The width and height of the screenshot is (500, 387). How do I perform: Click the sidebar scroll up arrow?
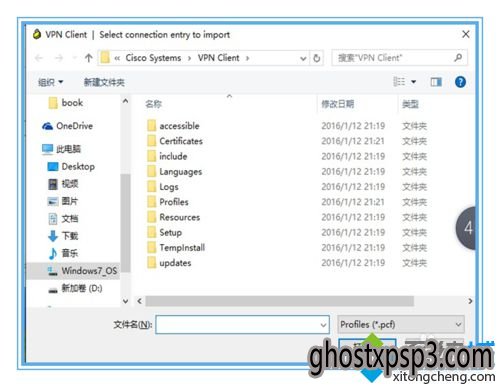(x=125, y=101)
